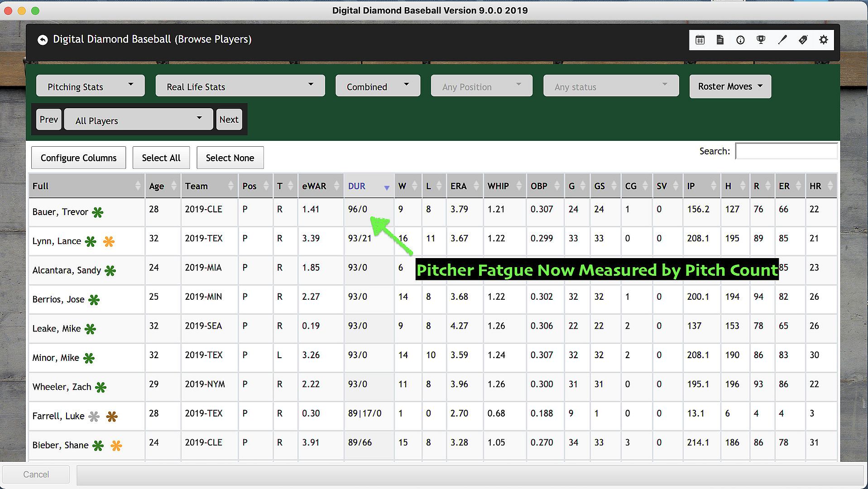Click the Select All button
The width and height of the screenshot is (868, 489).
(161, 158)
